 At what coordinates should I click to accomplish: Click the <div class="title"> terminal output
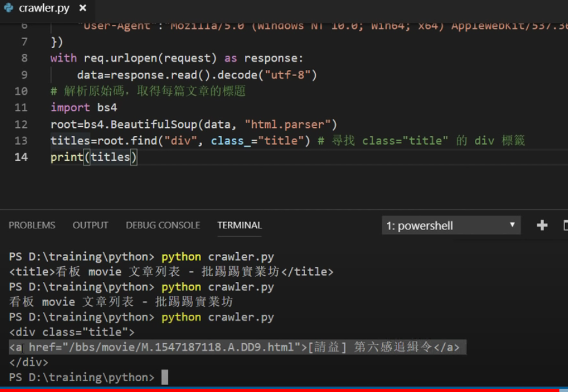point(72,332)
